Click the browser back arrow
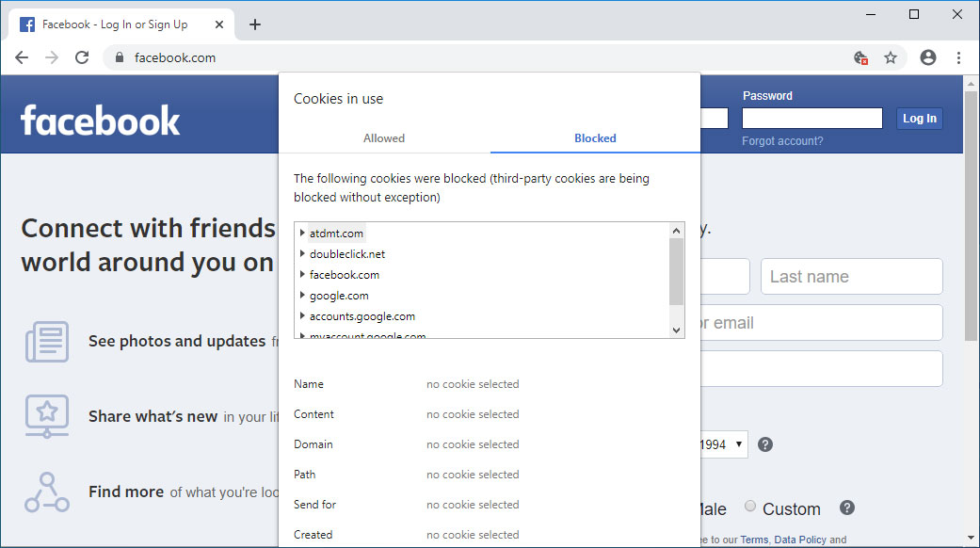The height and width of the screenshot is (548, 980). click(x=22, y=57)
